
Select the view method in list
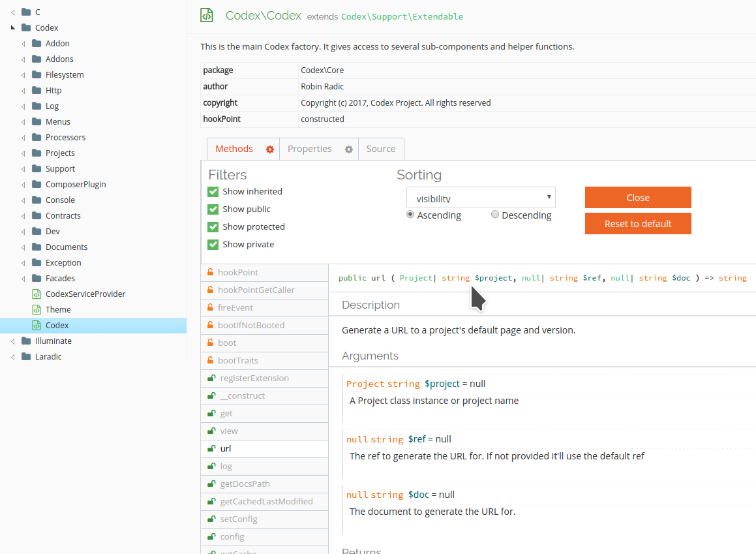(x=264, y=431)
